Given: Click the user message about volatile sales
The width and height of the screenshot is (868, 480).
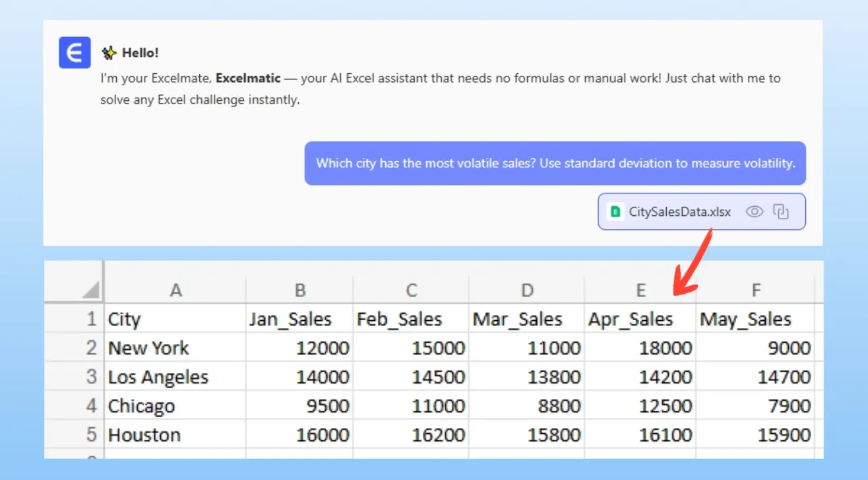Looking at the screenshot, I should [x=555, y=163].
